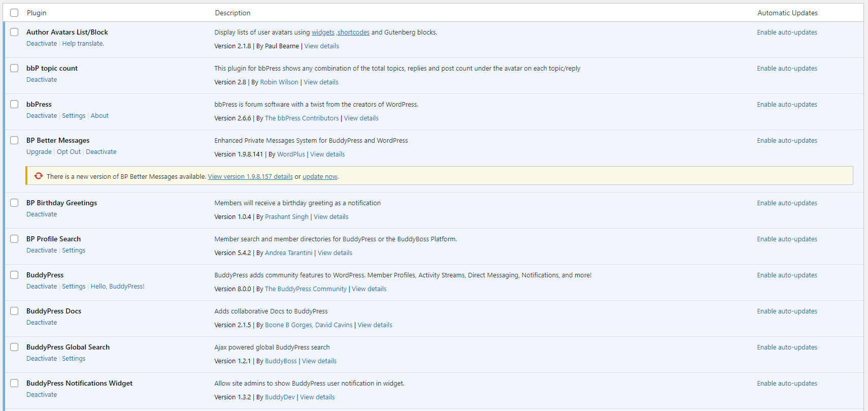The width and height of the screenshot is (868, 411).
Task: View details for BP Profile Search
Action: (335, 253)
